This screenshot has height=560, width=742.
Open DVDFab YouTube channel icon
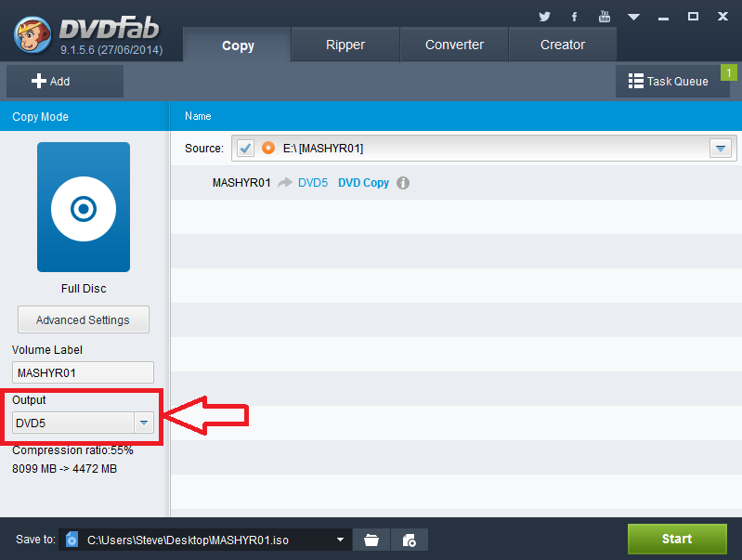coord(605,17)
